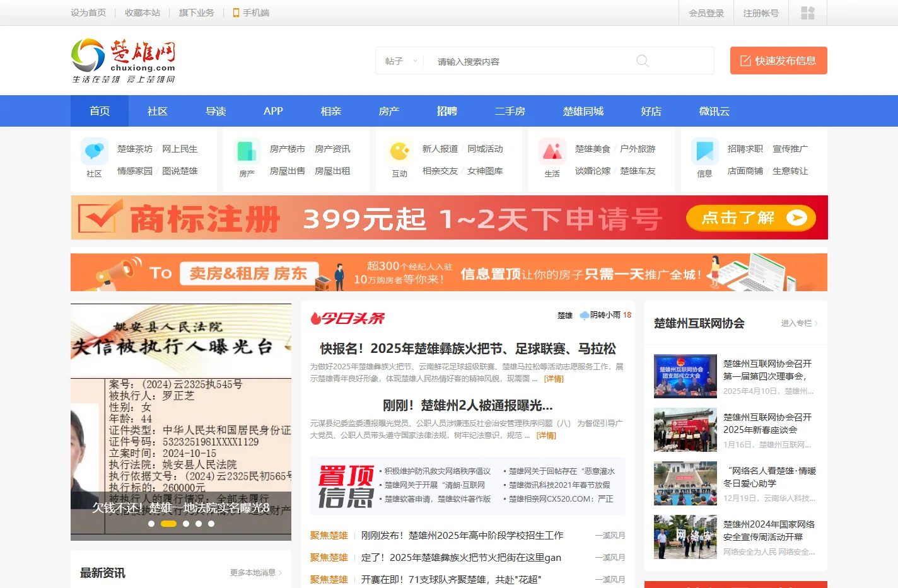This screenshot has width=898, height=588.
Task: Click the magnifier search icon
Action: pyautogui.click(x=642, y=61)
